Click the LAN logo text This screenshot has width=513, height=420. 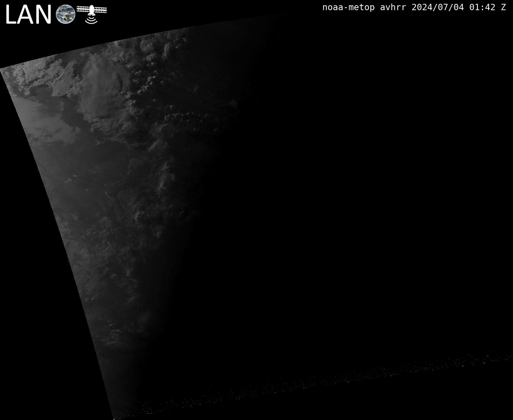coord(28,15)
